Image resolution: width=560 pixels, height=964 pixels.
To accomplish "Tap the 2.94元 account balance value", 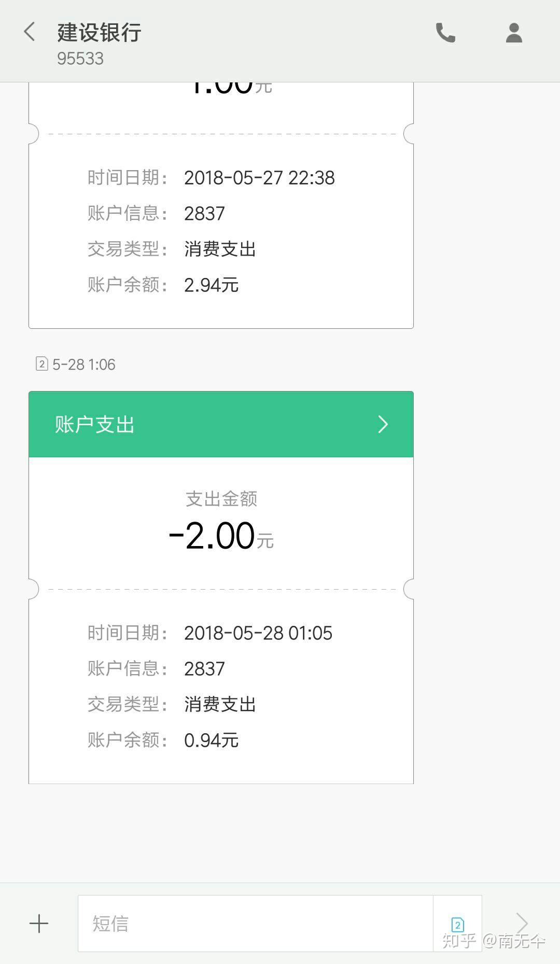I will (211, 285).
